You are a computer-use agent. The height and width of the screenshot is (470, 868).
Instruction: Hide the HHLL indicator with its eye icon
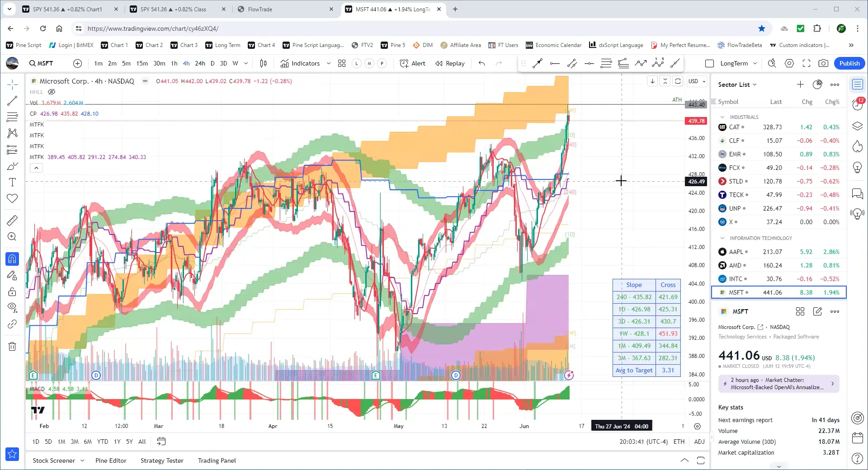coord(52,92)
